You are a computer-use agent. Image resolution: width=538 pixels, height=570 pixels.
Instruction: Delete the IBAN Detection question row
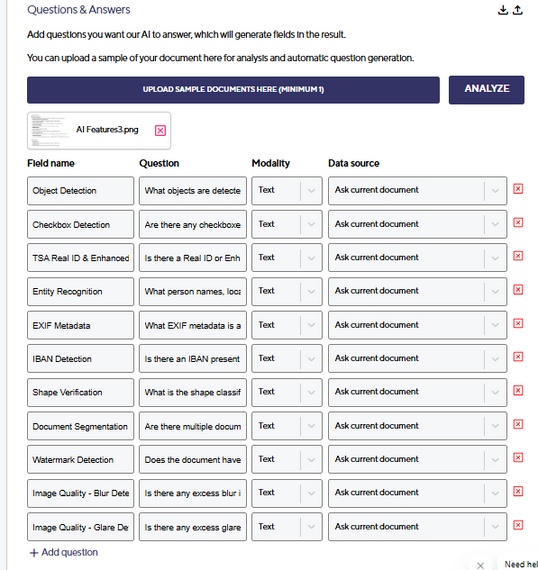coord(518,357)
